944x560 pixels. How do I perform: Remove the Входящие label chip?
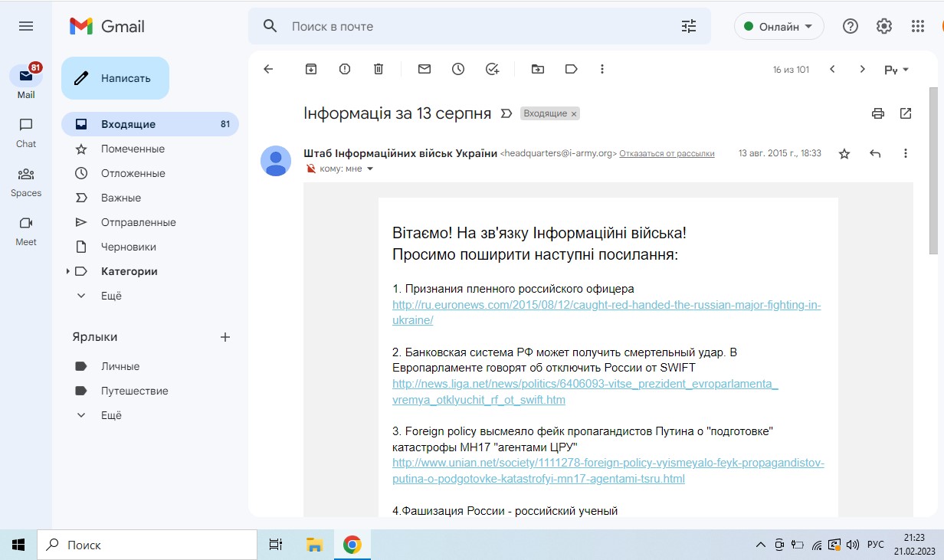click(574, 113)
